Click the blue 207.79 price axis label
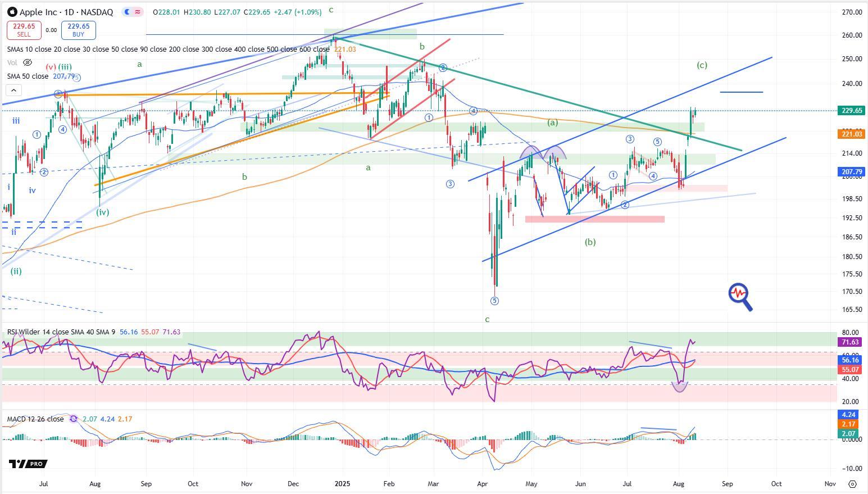The width and height of the screenshot is (868, 494). pos(852,172)
